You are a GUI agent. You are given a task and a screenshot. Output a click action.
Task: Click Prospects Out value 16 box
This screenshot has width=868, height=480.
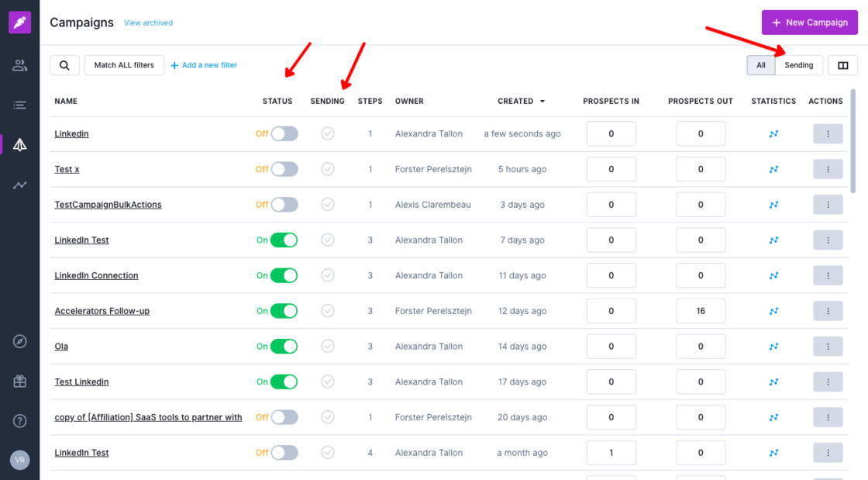point(701,311)
